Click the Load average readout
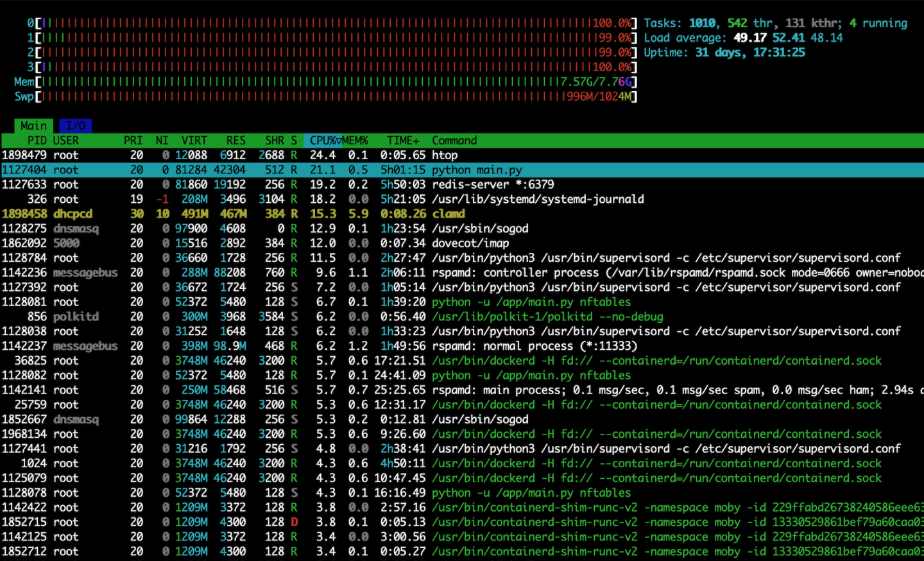This screenshot has height=561, width=924. 743,38
